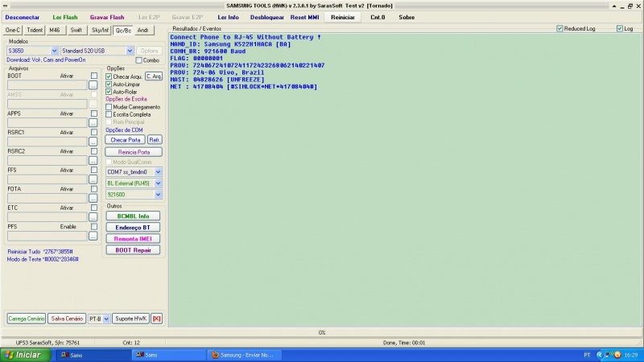This screenshot has width=644, height=362.
Task: Switch to the M46 tab
Action: 55,31
